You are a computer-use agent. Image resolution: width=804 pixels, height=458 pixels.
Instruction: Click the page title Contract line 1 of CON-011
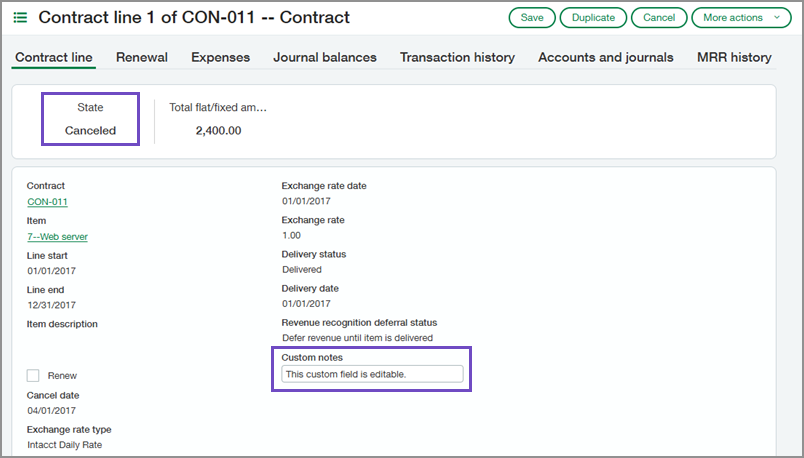[x=194, y=17]
